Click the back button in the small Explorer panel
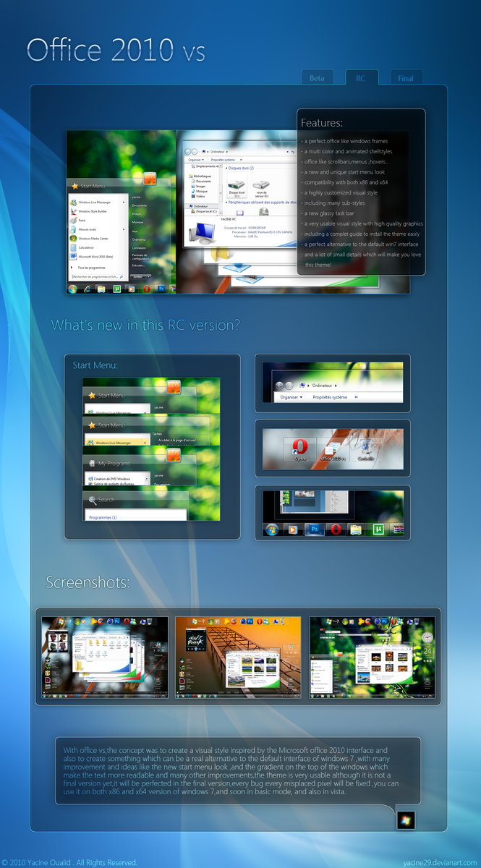This screenshot has width=481, height=868. [x=279, y=386]
